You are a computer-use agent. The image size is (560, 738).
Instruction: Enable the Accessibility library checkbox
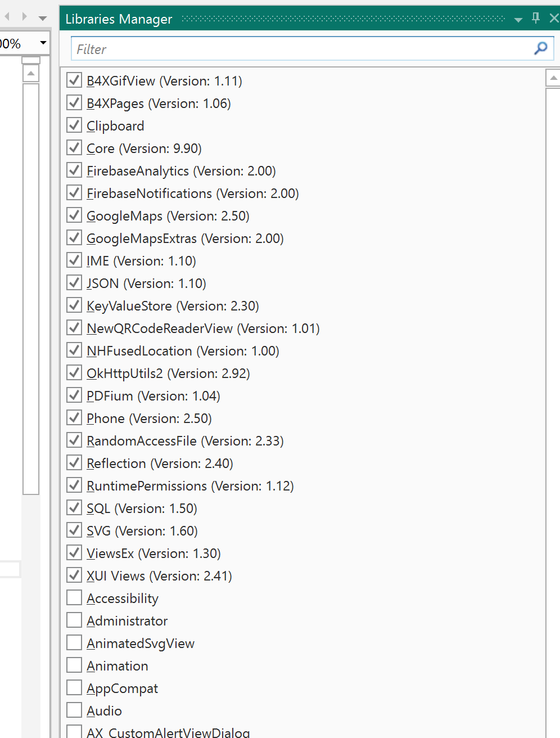[74, 598]
